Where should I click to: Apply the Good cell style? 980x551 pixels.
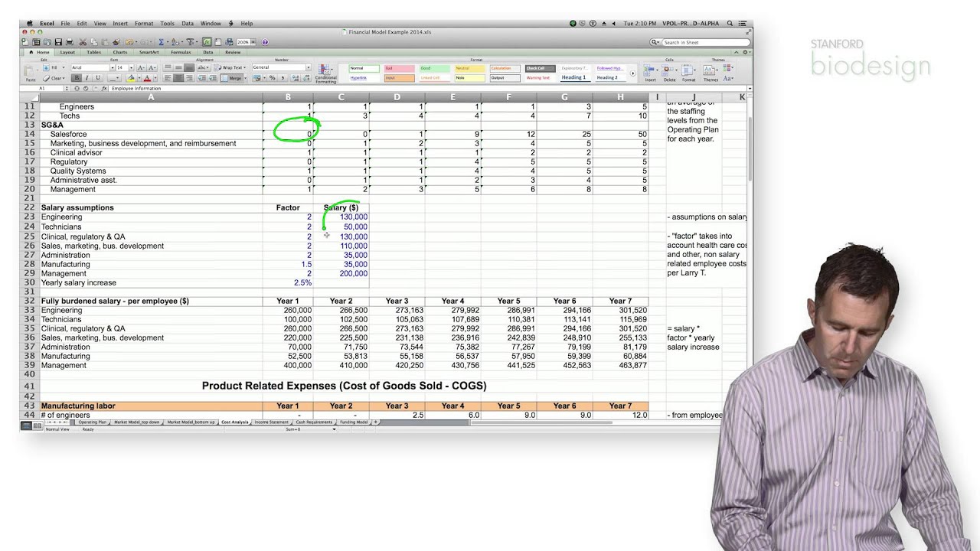tap(434, 68)
